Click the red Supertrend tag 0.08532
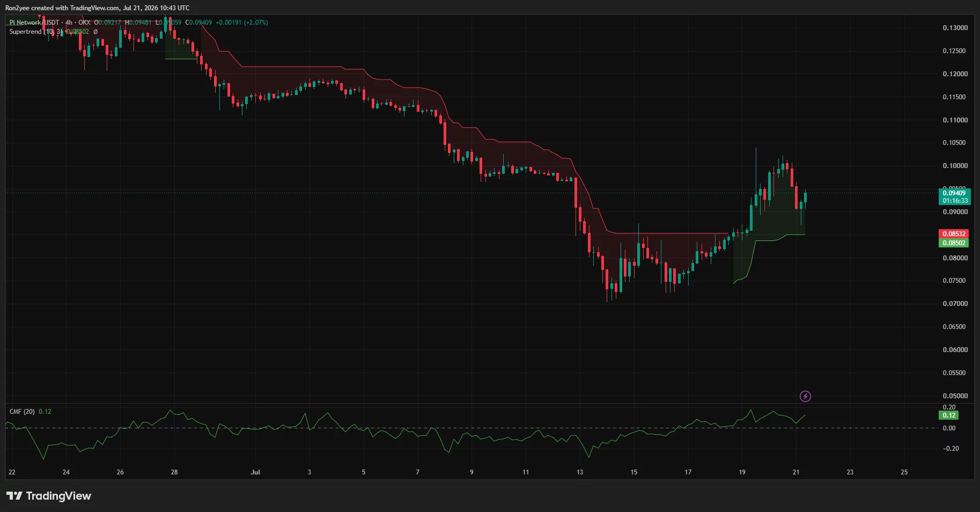980x512 pixels. tap(954, 234)
